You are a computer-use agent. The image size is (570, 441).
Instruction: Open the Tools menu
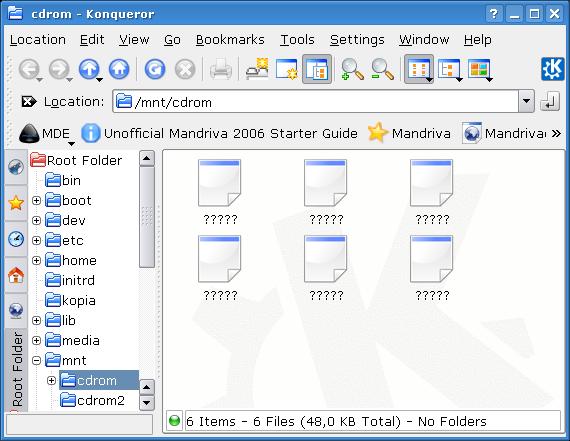pos(297,40)
